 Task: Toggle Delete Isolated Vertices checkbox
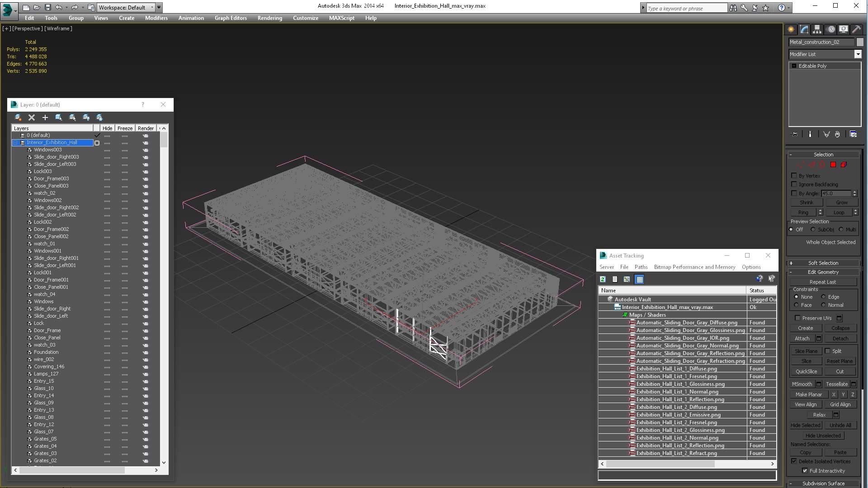[x=794, y=461]
